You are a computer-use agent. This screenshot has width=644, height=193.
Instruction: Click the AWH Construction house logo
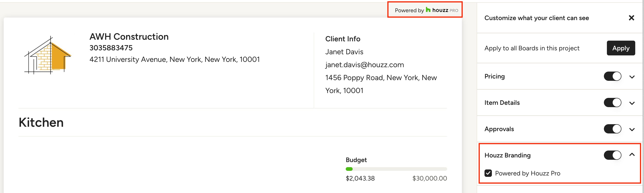click(x=48, y=55)
